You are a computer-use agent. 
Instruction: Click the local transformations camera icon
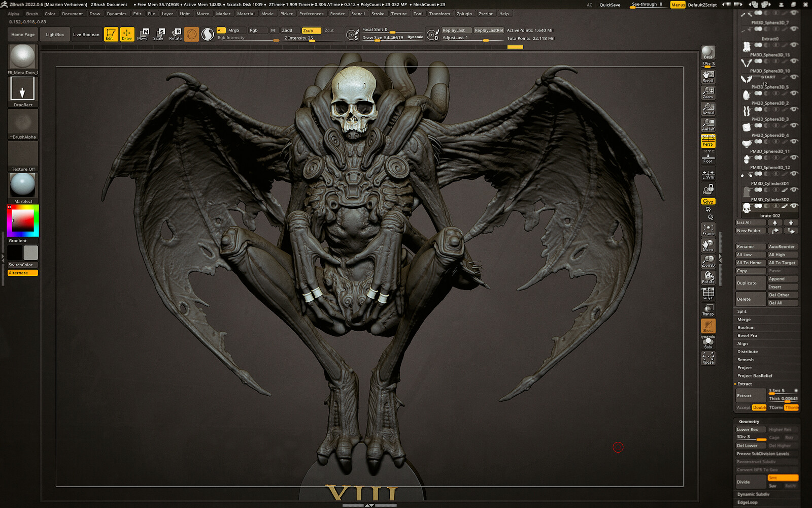708,189
